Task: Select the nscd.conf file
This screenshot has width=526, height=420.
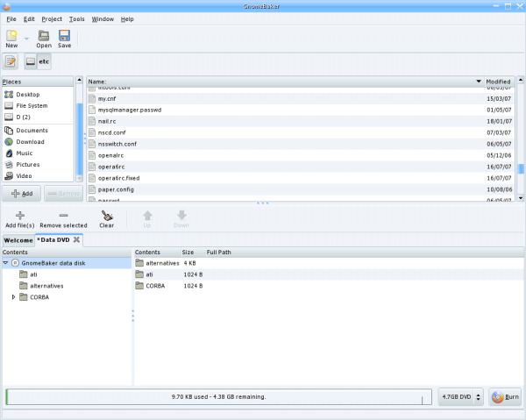Action: pyautogui.click(x=300, y=133)
